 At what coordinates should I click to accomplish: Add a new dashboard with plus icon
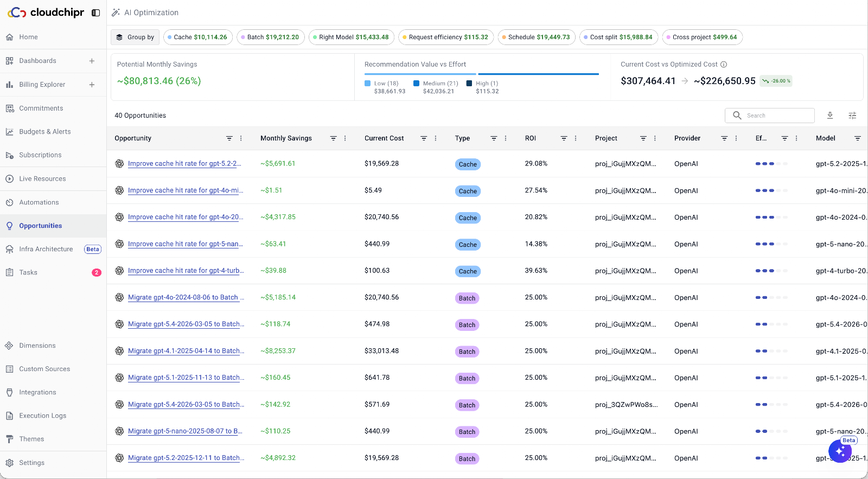[92, 61]
